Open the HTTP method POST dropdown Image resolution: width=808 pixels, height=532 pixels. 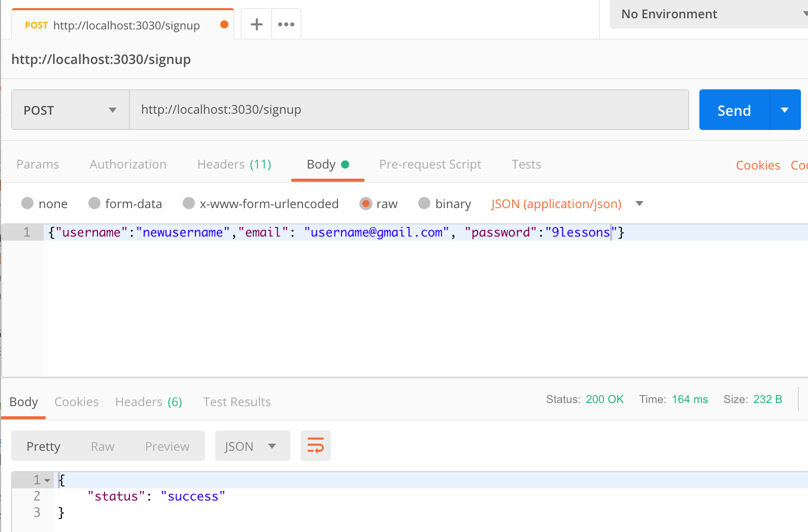coord(71,110)
